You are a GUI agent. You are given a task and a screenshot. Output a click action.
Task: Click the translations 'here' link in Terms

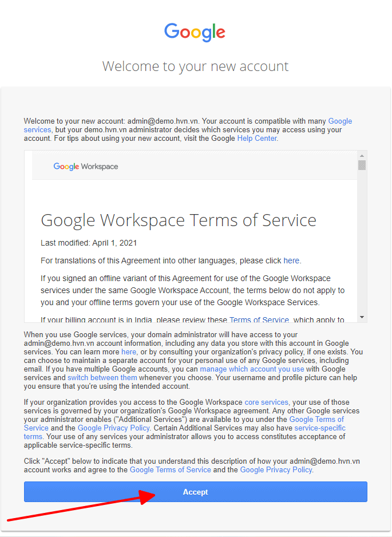click(x=291, y=260)
